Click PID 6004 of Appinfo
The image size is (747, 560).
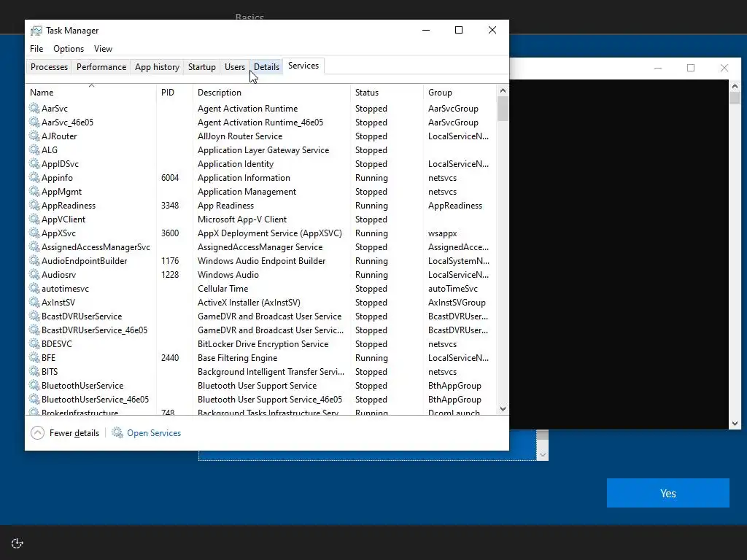170,178
